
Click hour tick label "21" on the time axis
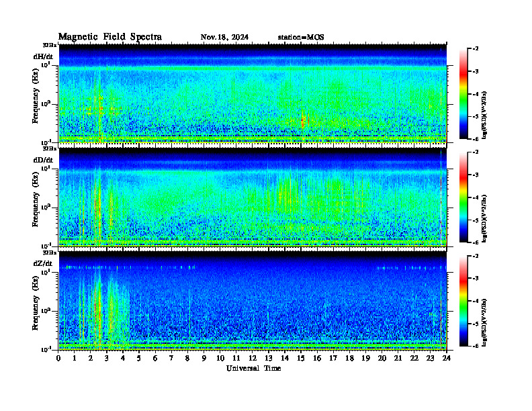(x=398, y=359)
